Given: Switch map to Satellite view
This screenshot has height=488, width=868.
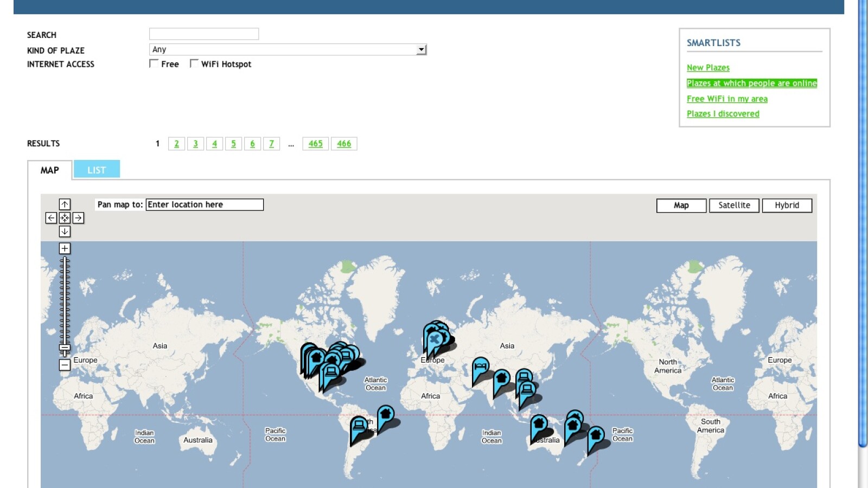Looking at the screenshot, I should (x=734, y=206).
